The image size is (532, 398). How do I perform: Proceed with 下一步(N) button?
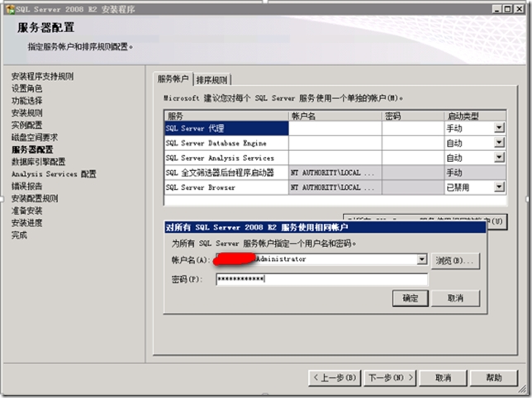point(391,377)
